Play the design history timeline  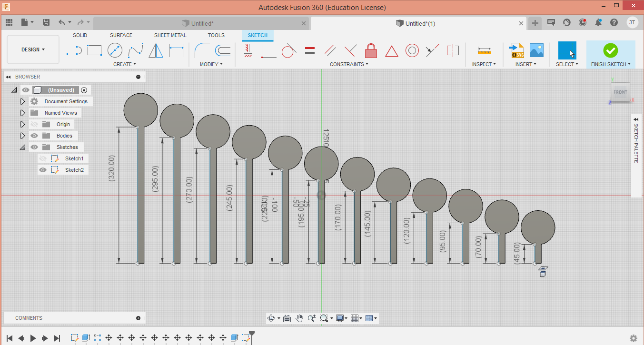[33, 338]
